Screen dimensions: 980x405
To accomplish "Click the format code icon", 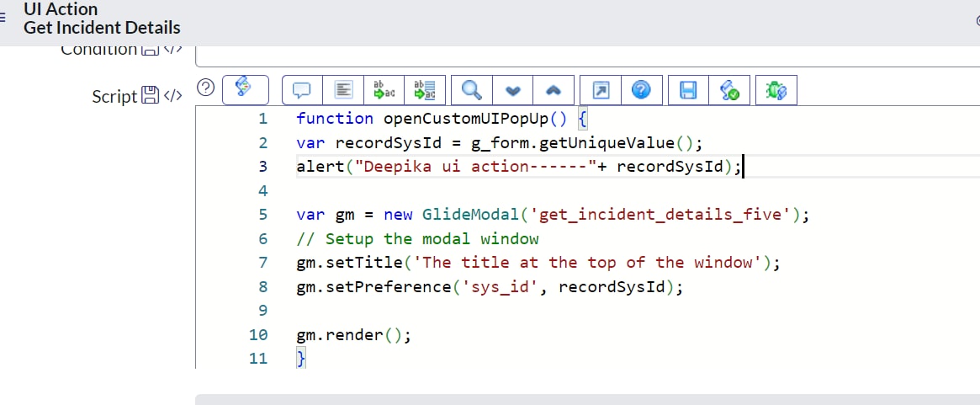I will (342, 90).
